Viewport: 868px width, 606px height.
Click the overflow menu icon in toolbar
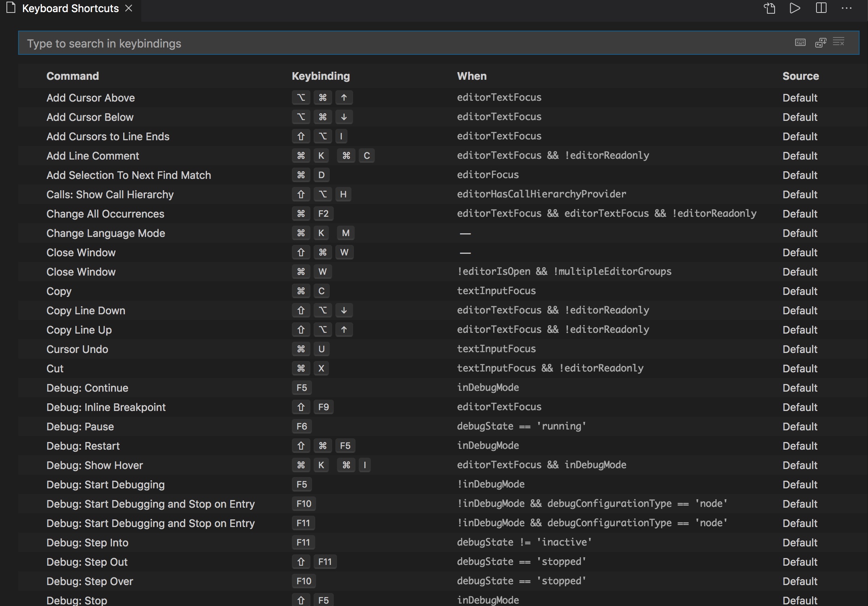(x=846, y=8)
